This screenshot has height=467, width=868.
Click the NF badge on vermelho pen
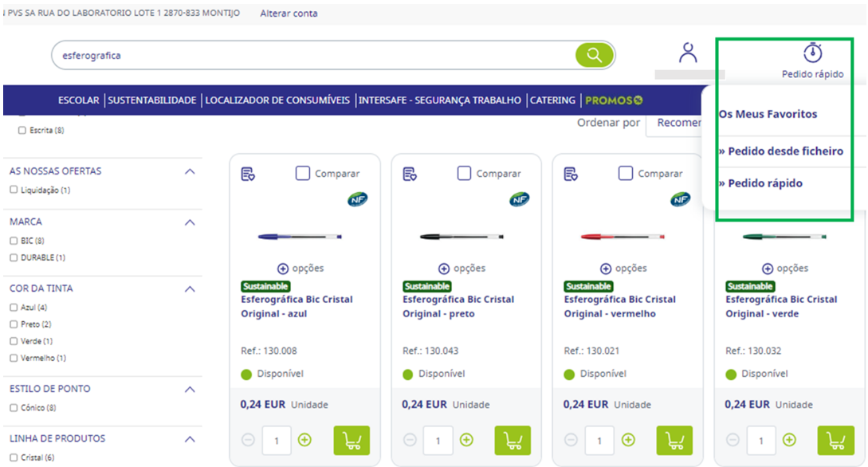tap(681, 199)
